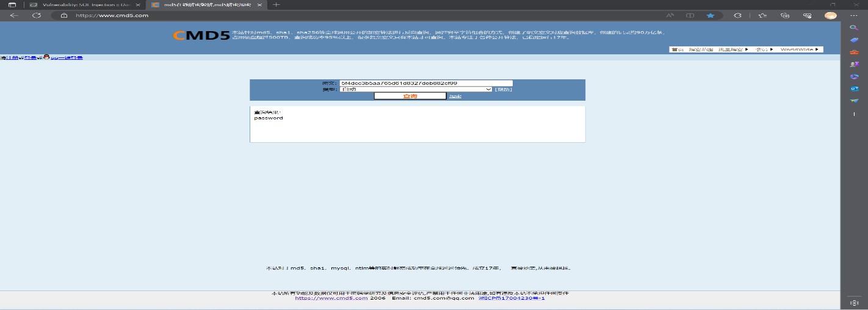
Task: Click the CMD5 site logo
Action: (x=201, y=35)
